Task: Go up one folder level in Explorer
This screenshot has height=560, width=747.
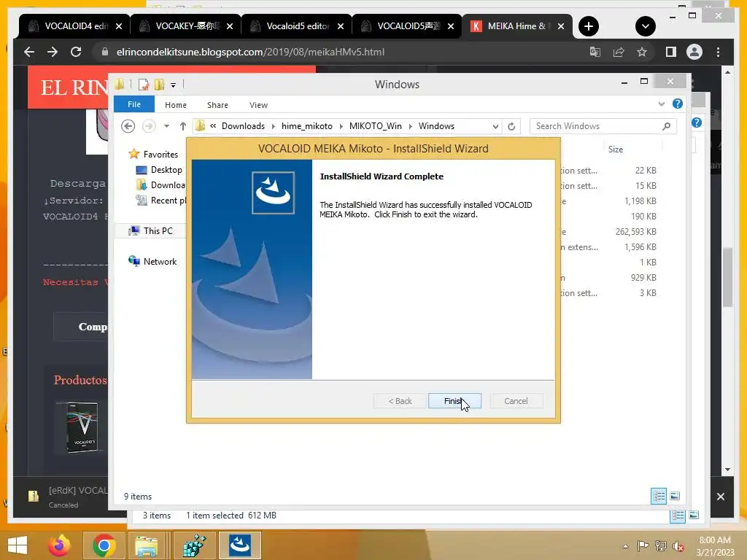Action: 183,126
